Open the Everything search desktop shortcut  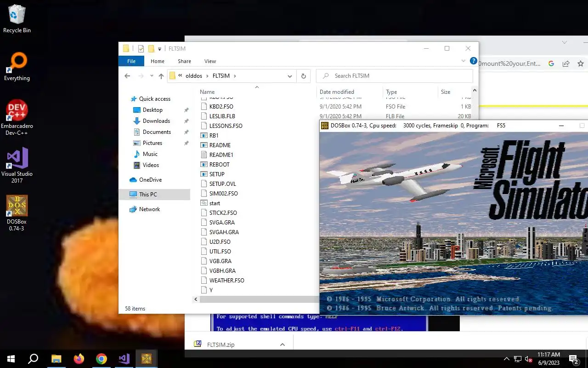tap(17, 67)
